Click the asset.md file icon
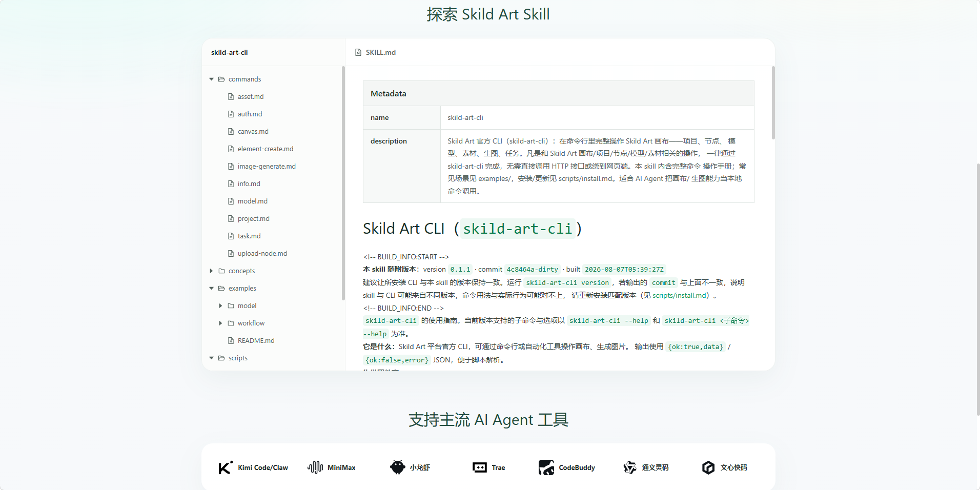The width and height of the screenshot is (980, 490). click(x=231, y=97)
